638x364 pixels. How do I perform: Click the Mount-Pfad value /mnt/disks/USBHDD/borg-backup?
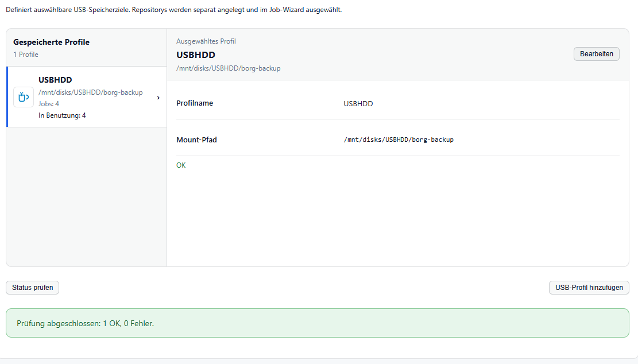(399, 140)
